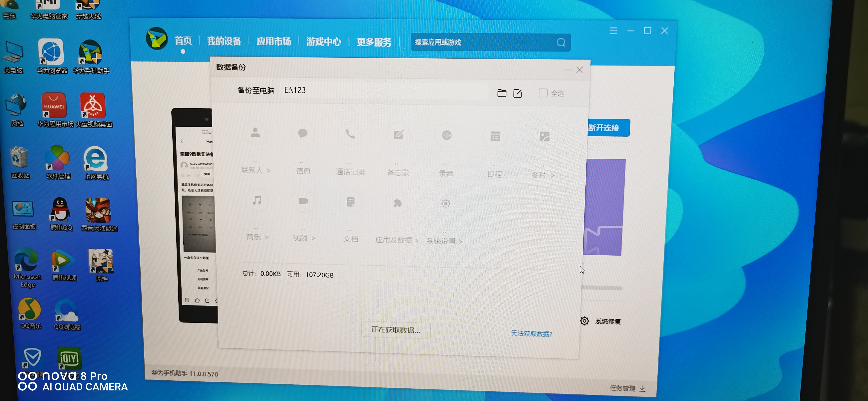This screenshot has width=868, height=401.
Task: Open 腾讯QQ desktop icon
Action: click(61, 214)
